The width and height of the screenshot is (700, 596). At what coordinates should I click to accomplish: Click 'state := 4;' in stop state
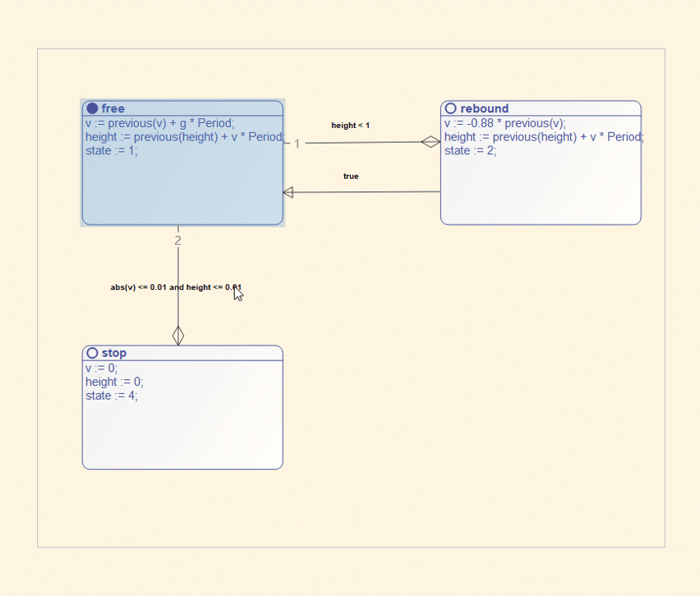[x=112, y=396]
